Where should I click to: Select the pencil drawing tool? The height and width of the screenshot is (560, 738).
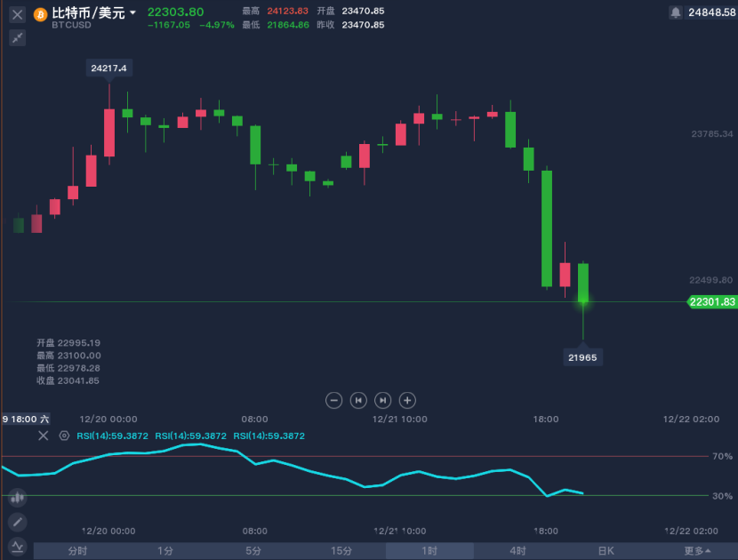coord(18,522)
